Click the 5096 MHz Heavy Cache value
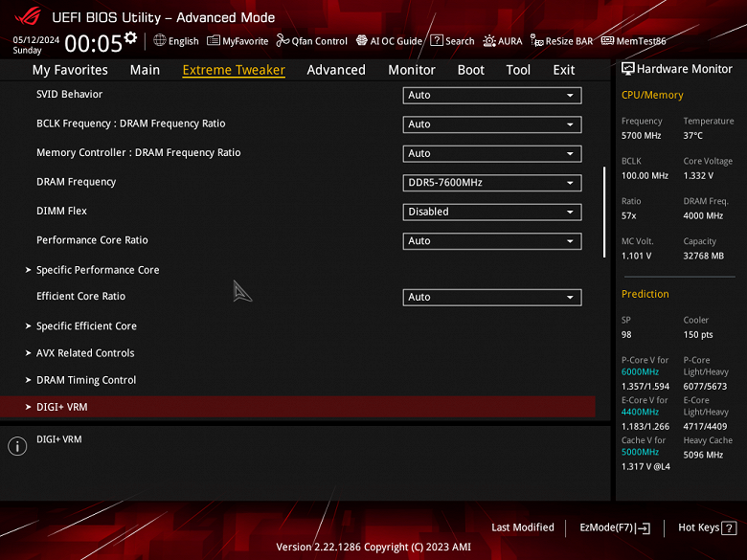The height and width of the screenshot is (560, 747). point(703,455)
